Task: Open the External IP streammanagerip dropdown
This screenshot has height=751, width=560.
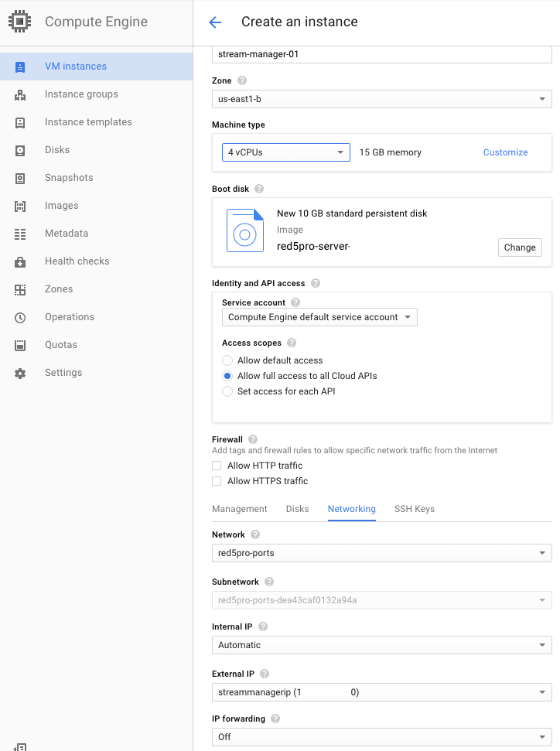Action: [x=382, y=692]
